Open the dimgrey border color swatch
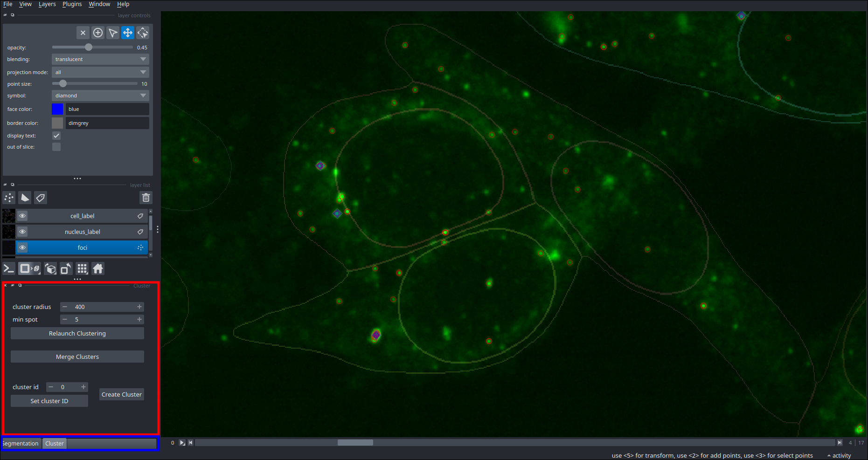The width and height of the screenshot is (868, 460). (x=57, y=123)
